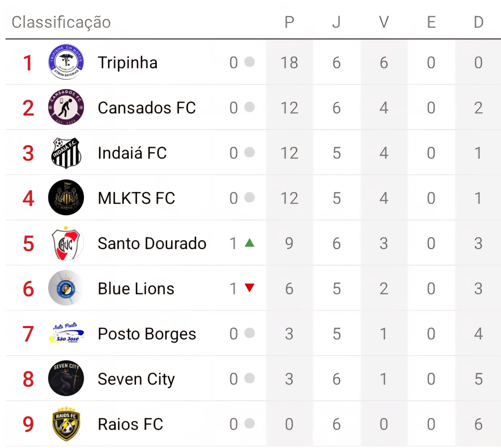This screenshot has width=501, height=448.
Task: Click the Classificação heading
Action: (61, 22)
